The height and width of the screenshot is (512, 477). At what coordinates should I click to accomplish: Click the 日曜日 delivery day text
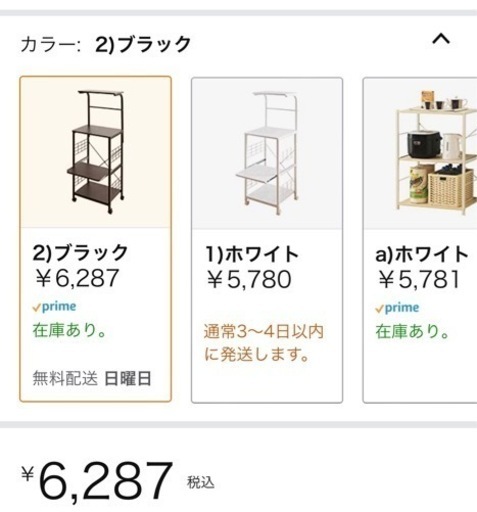click(x=128, y=379)
